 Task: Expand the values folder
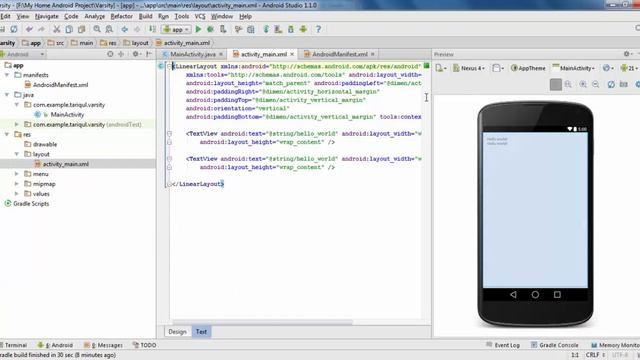(17, 193)
